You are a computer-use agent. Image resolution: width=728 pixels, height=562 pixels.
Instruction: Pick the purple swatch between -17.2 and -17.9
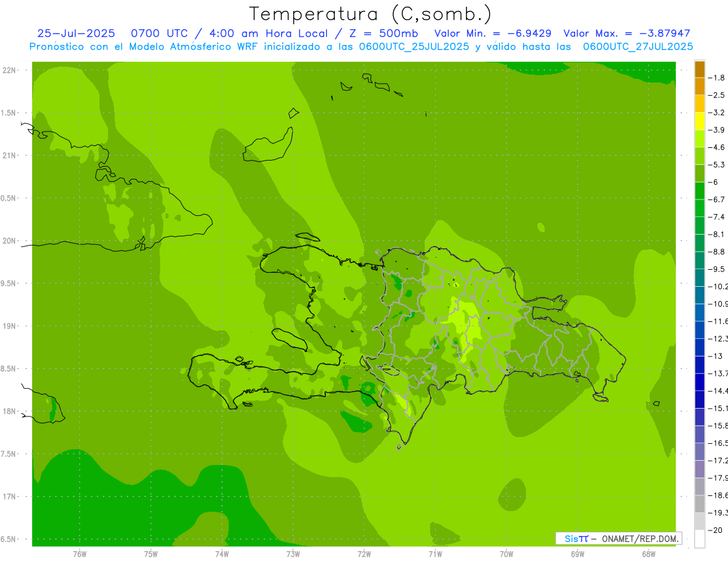(x=699, y=469)
